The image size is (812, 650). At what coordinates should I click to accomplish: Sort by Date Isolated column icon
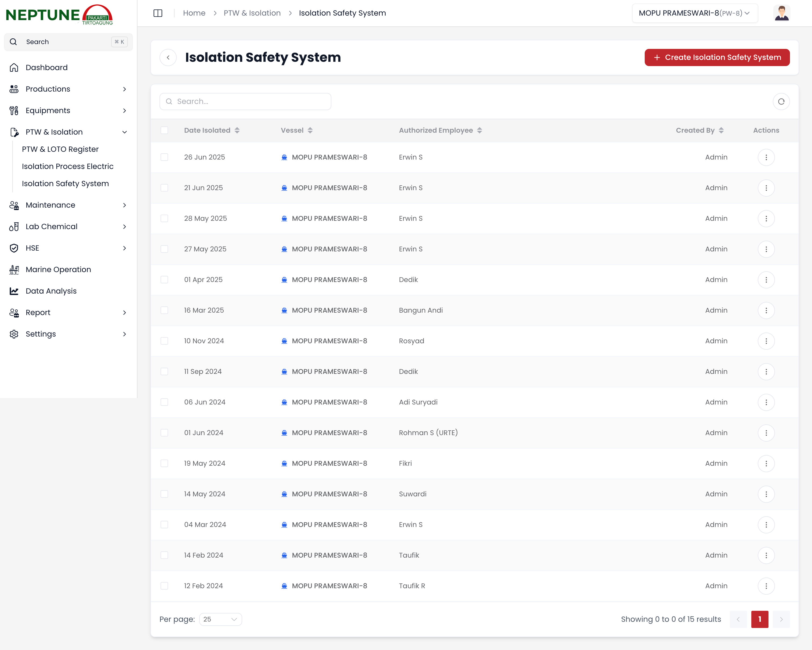click(237, 130)
